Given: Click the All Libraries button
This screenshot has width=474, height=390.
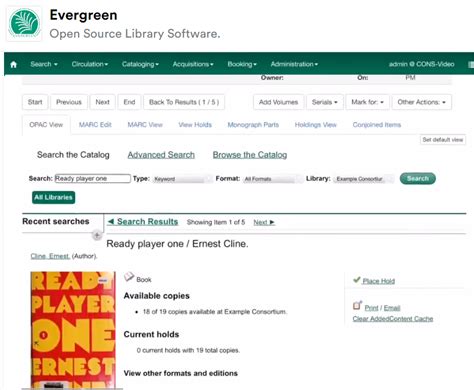Looking at the screenshot, I should pos(53,197).
